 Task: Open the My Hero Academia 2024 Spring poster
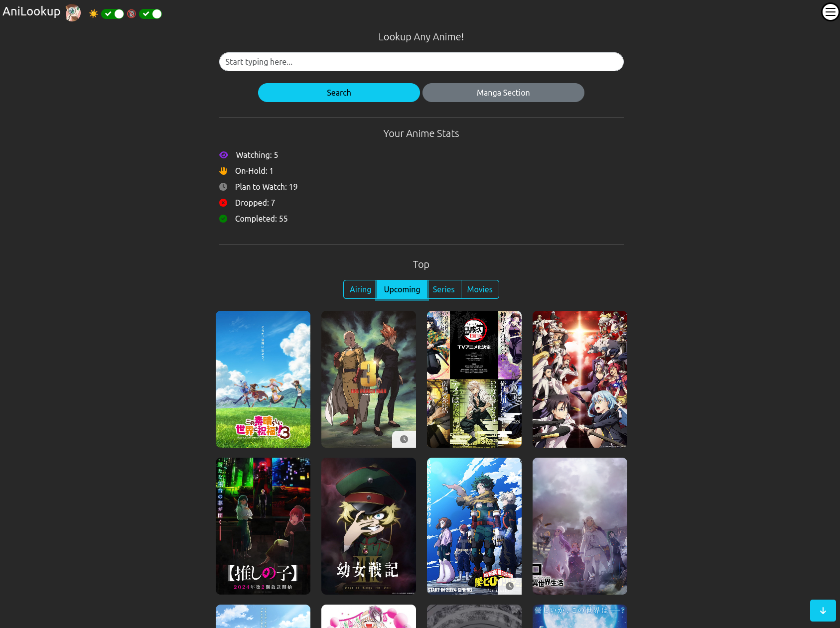[474, 526]
